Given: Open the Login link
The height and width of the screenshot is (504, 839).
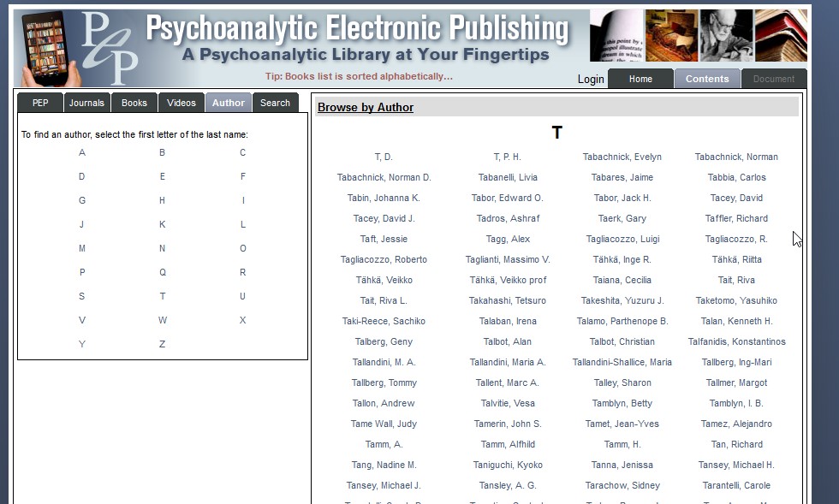Looking at the screenshot, I should pyautogui.click(x=591, y=80).
